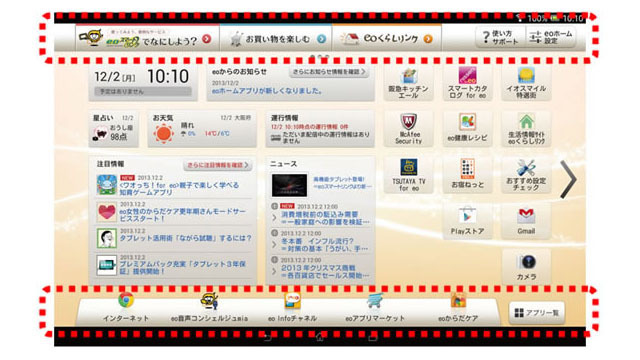640x360 pixels.
Task: Open プレミアムパック充実 article link
Action: pos(182,267)
